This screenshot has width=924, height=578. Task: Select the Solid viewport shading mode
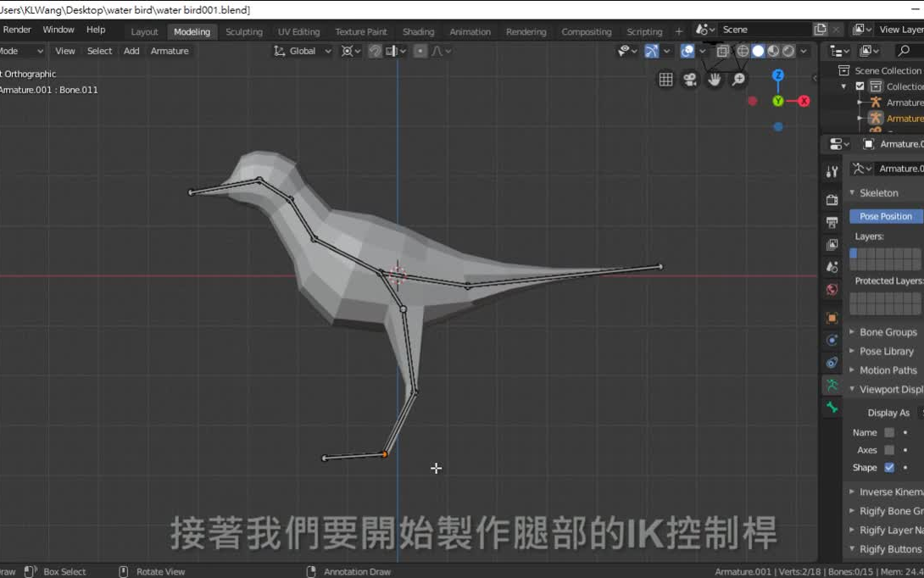(757, 50)
